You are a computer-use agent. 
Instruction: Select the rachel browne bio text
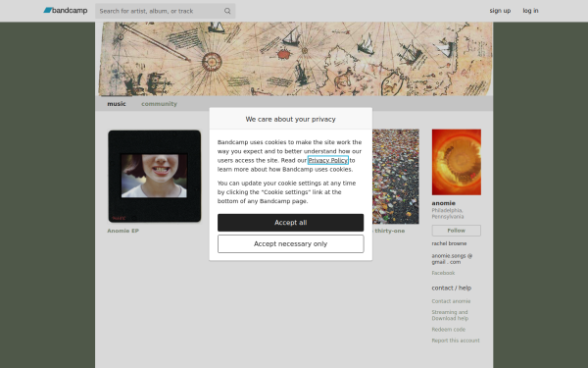449,243
